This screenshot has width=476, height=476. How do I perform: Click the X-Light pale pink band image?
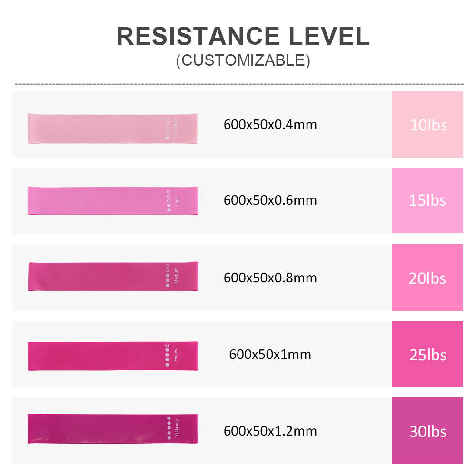click(x=112, y=129)
